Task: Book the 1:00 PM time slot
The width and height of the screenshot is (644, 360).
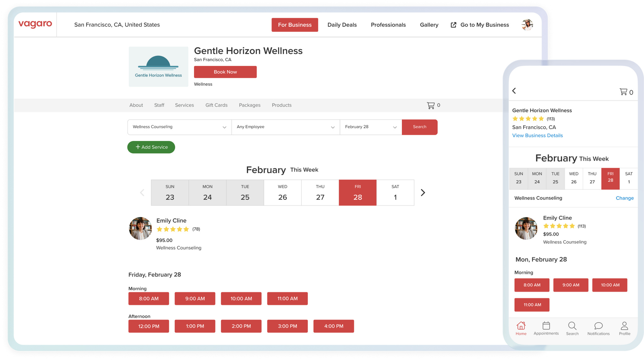Action: pos(195,326)
